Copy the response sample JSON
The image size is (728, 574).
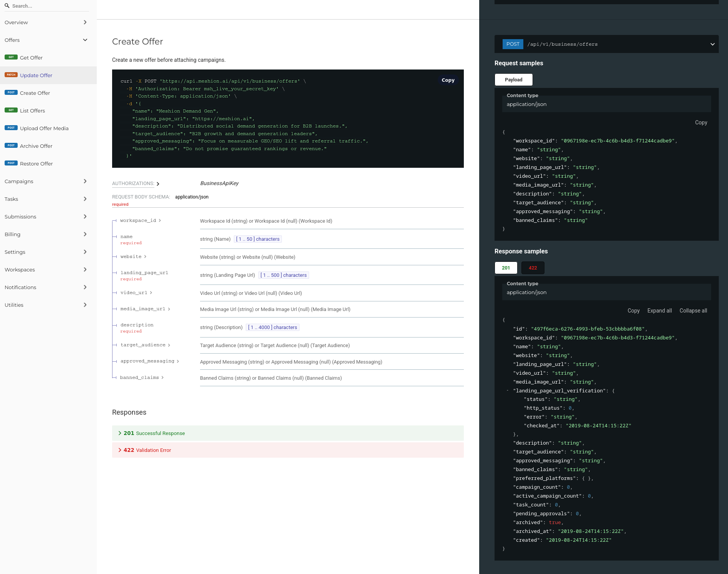[x=634, y=311]
